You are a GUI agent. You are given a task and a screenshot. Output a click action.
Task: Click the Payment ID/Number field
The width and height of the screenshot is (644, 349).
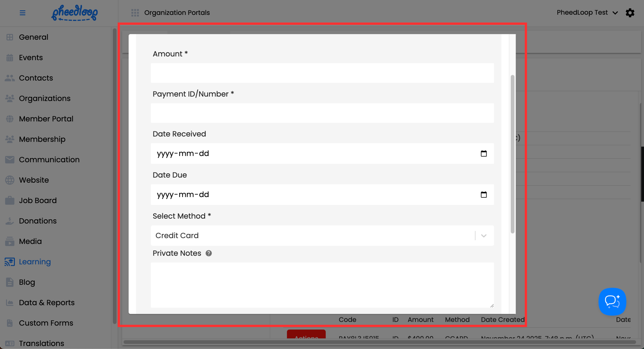point(322,113)
